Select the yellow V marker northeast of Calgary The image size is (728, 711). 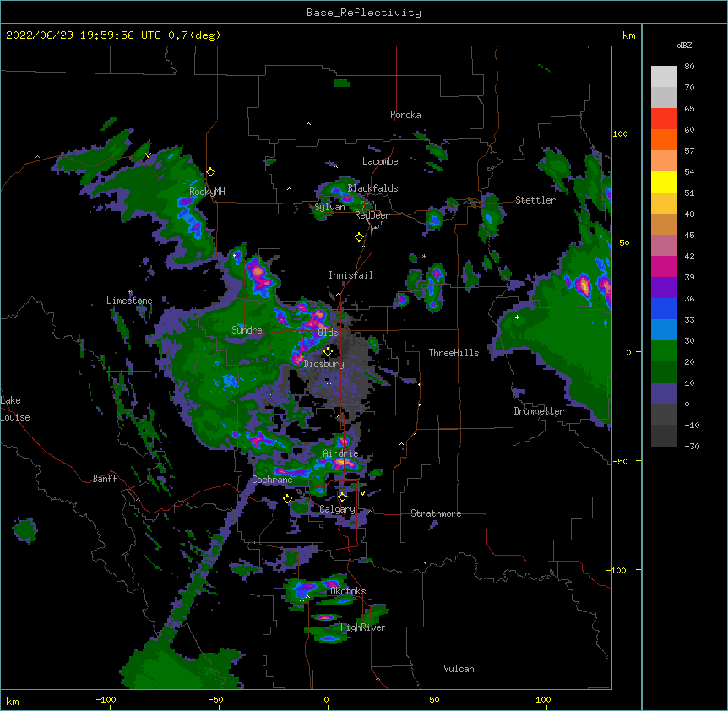pyautogui.click(x=362, y=493)
